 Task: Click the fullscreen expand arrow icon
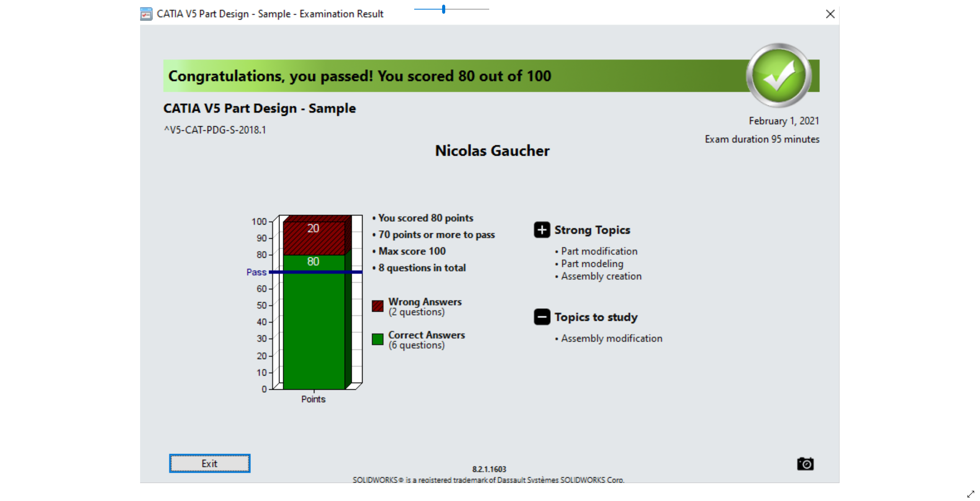point(970,493)
